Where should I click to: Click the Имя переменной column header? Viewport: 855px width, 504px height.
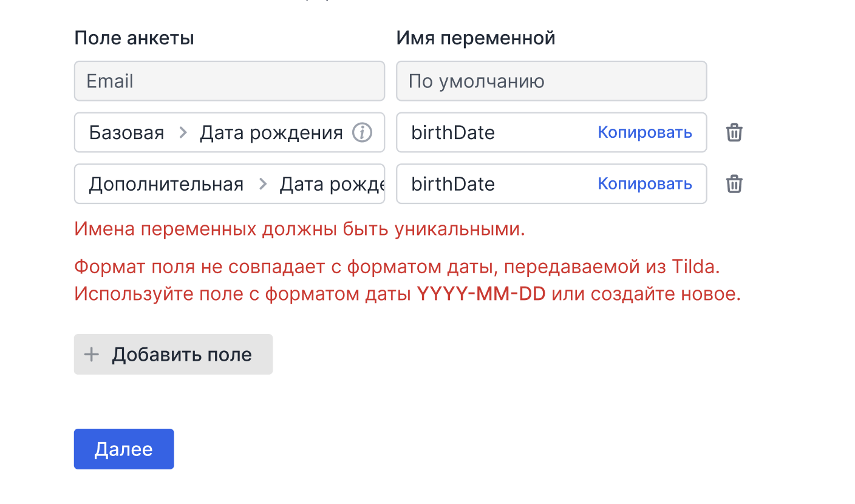[x=476, y=38]
